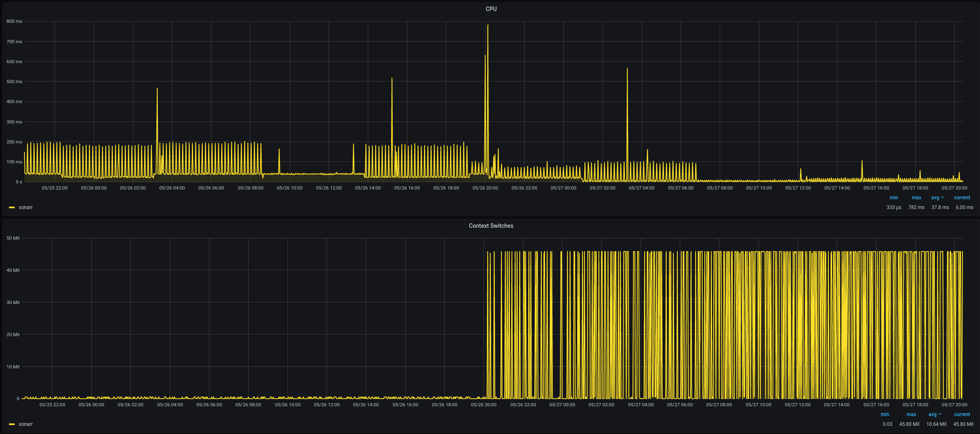
Task: Click the 37.8 ms avg value in CPU legend
Action: [x=940, y=207]
